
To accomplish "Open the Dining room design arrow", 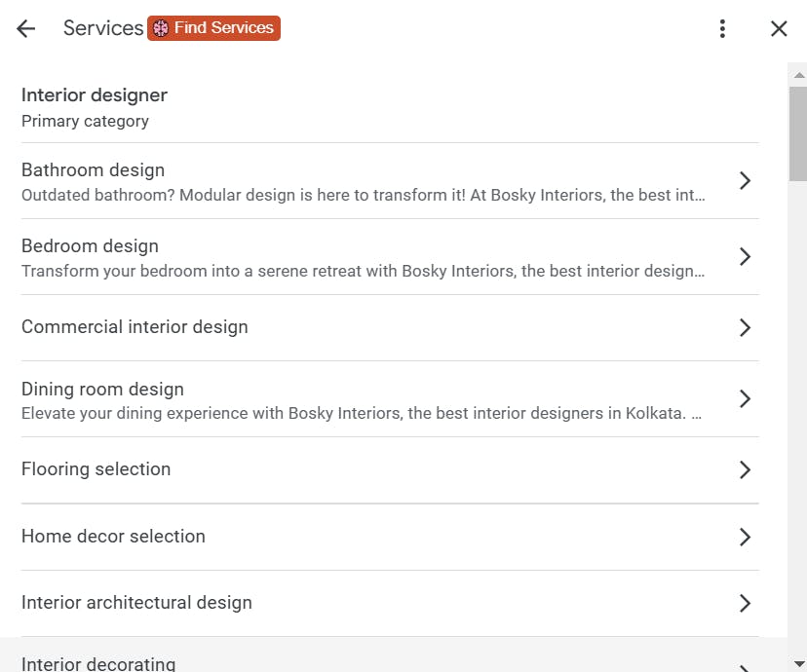I will pyautogui.click(x=745, y=398).
